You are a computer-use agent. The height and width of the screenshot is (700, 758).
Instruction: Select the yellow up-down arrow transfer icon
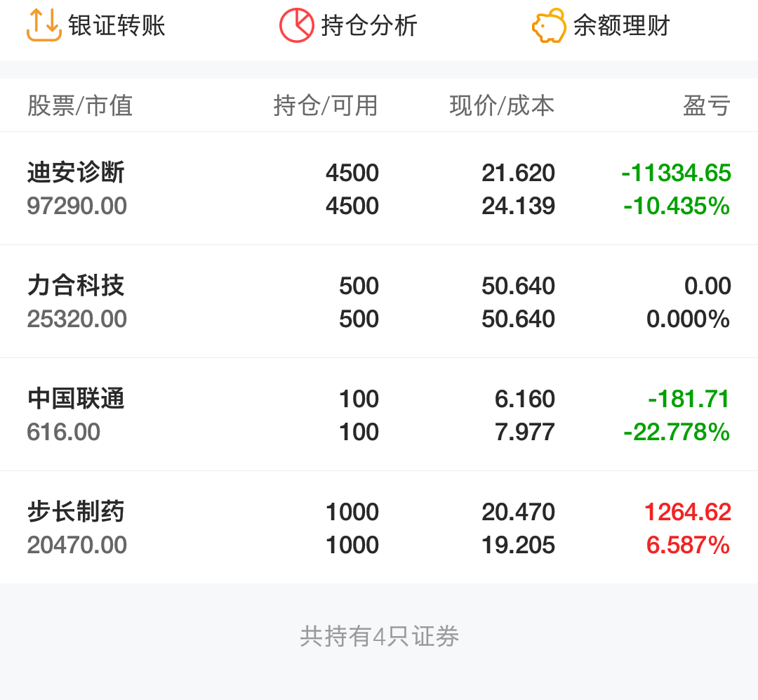tap(43, 25)
